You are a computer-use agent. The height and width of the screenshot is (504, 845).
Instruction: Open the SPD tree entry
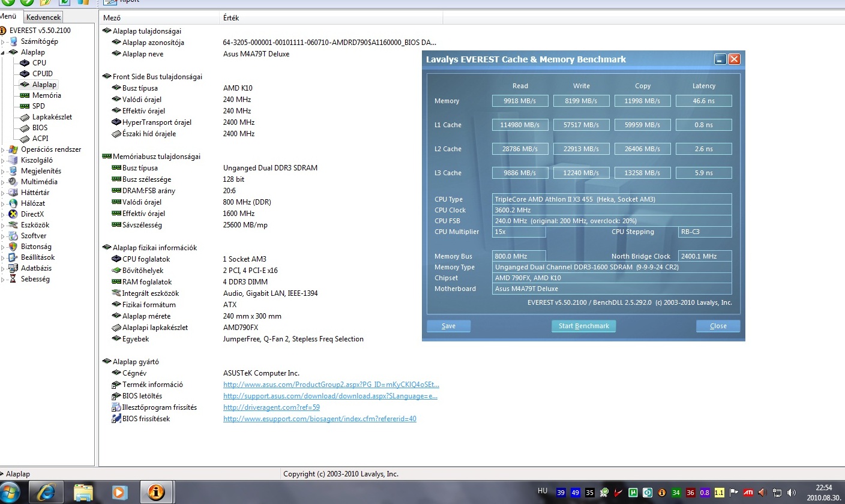tap(38, 106)
